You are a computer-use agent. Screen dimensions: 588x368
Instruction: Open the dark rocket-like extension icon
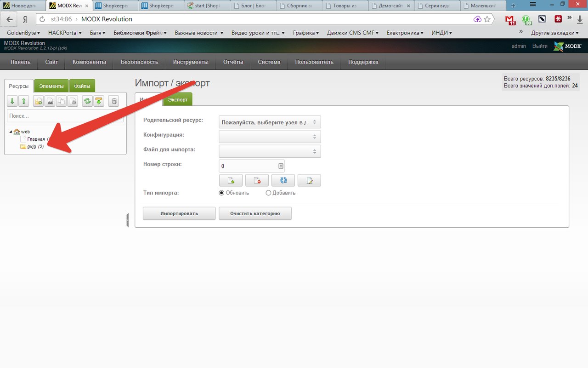pyautogui.click(x=542, y=19)
